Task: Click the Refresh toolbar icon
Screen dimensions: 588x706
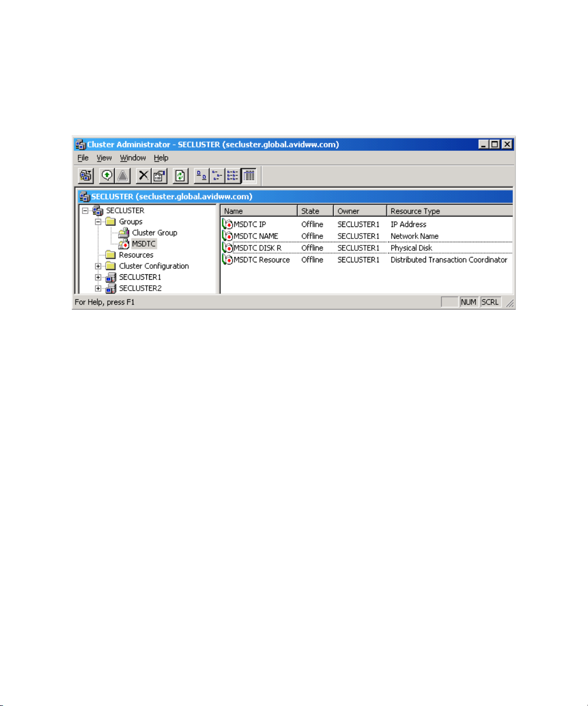Action: coord(180,176)
